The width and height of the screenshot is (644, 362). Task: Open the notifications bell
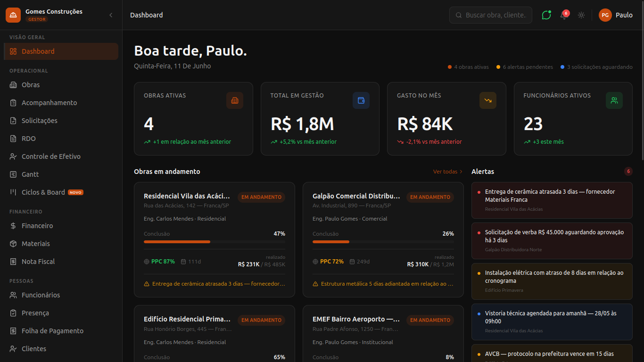tap(564, 15)
